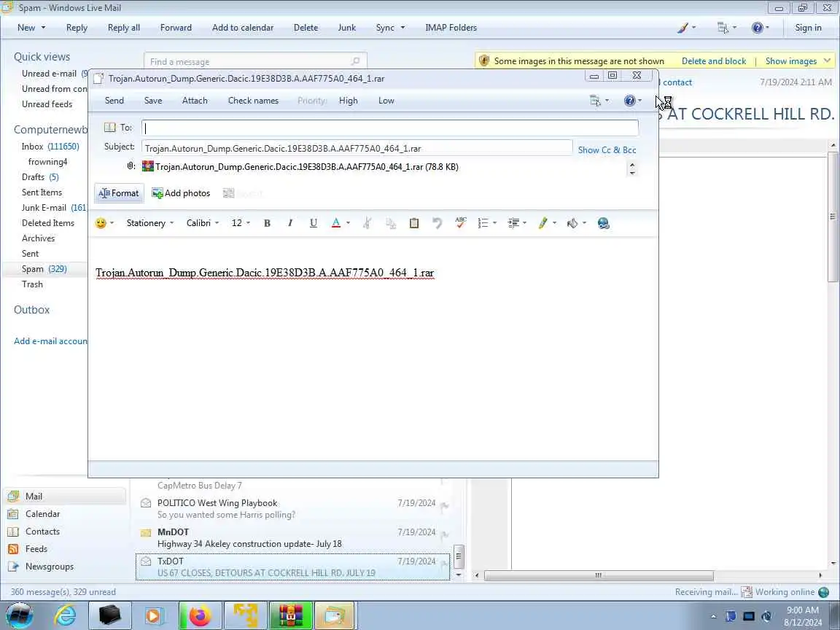Image resolution: width=840 pixels, height=630 pixels.
Task: Switch to Calendar view
Action: pos(42,514)
